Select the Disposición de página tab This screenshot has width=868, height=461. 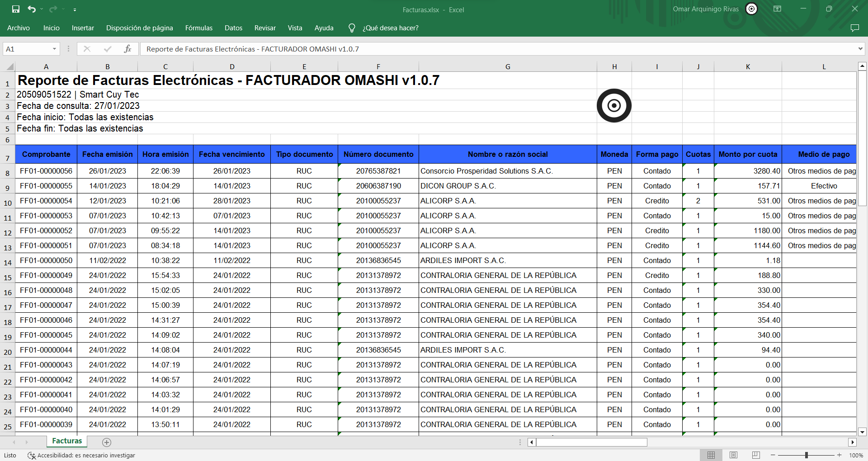[140, 28]
